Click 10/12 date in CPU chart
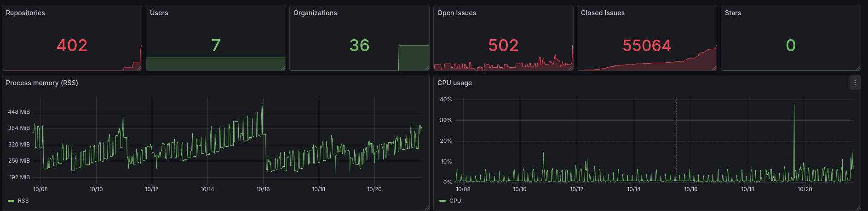The width and height of the screenshot is (868, 211). point(577,189)
